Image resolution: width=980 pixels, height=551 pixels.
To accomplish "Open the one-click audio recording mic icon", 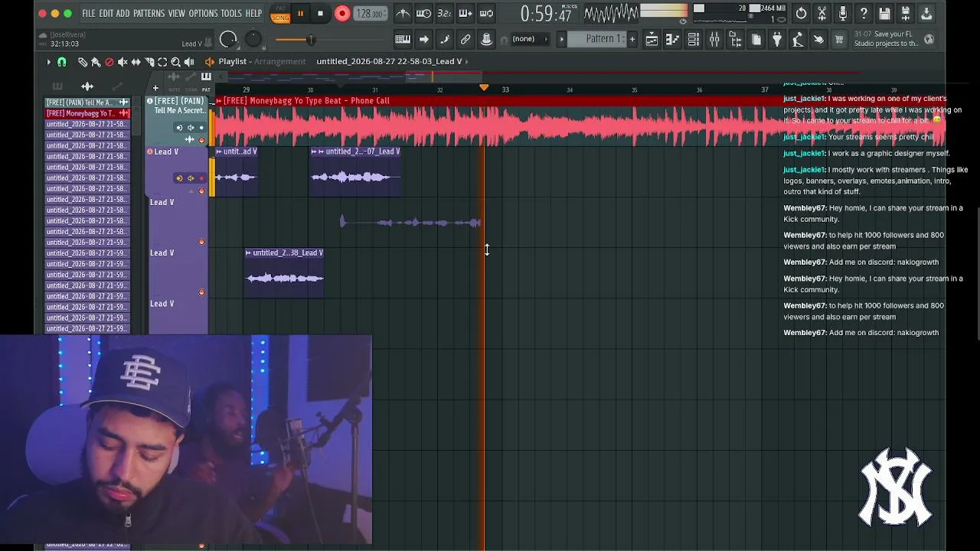I will click(843, 14).
